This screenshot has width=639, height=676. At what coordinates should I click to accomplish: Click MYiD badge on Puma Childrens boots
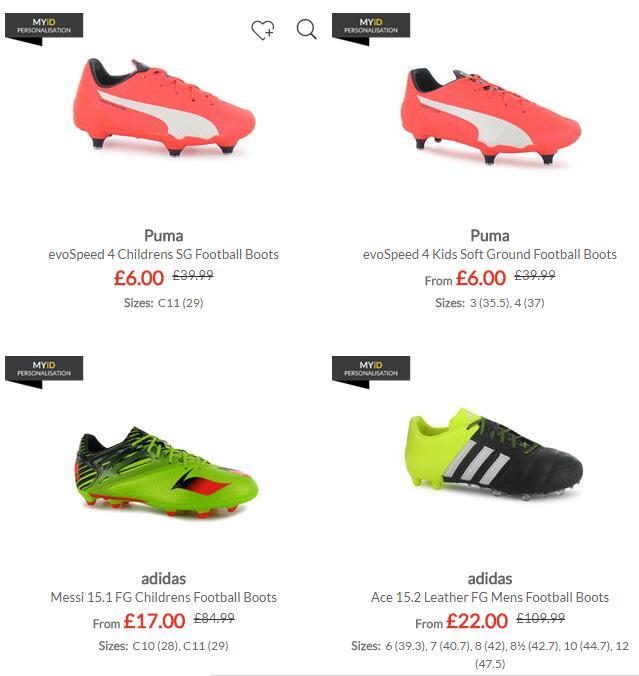pos(44,29)
